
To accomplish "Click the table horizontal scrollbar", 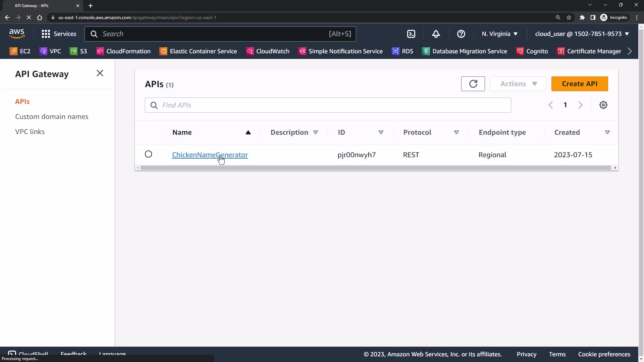I will tap(376, 168).
